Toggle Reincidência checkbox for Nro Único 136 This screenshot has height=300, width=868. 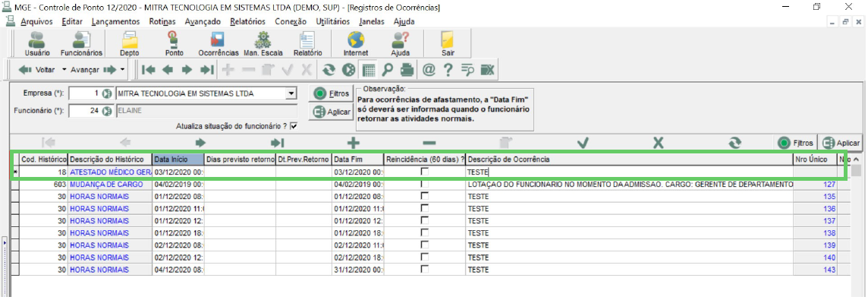click(x=425, y=209)
